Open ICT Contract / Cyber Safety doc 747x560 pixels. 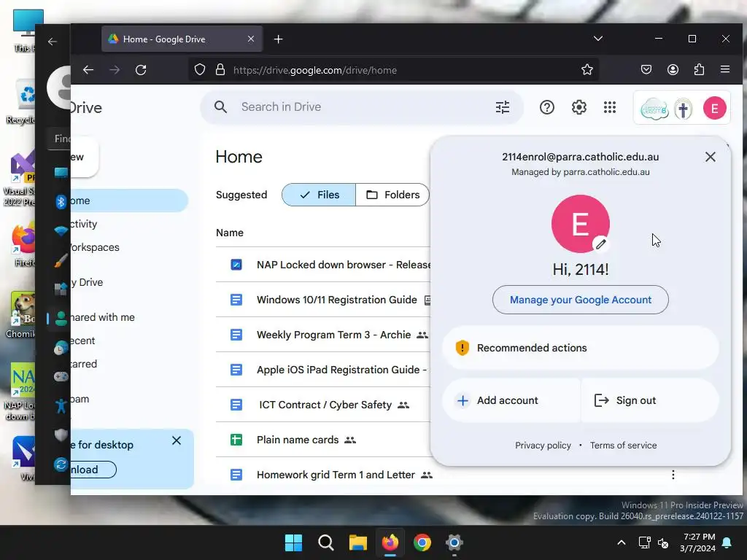(323, 405)
